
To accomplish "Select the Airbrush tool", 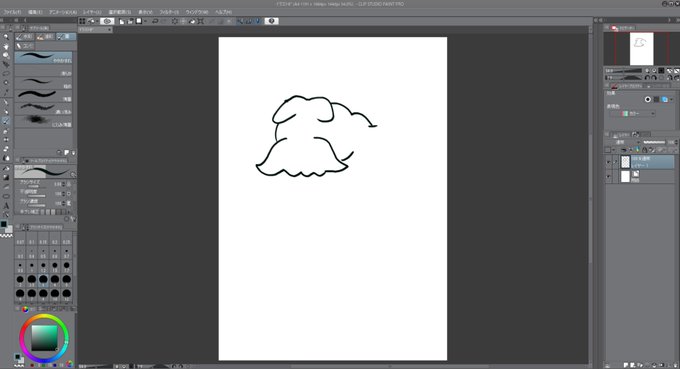I will pos(6,131).
